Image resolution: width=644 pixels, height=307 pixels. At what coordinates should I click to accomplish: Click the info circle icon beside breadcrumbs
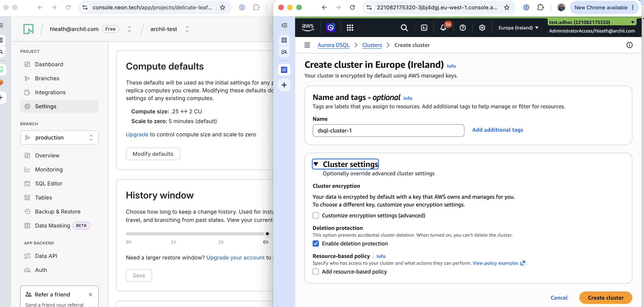tap(629, 45)
